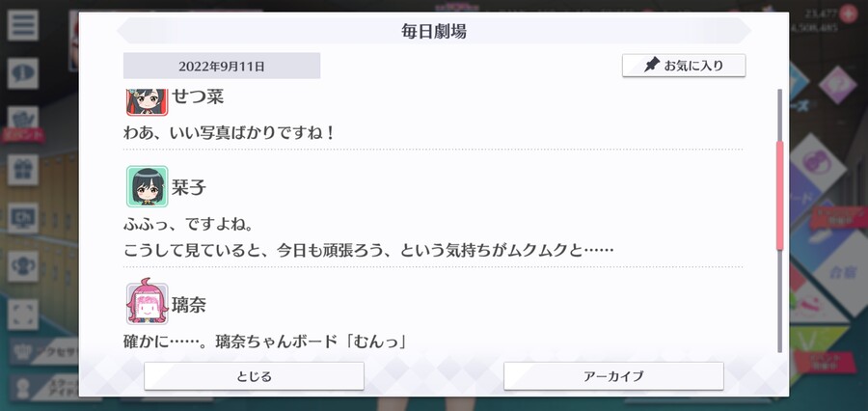The width and height of the screenshot is (868, 411).
Task: Open the present gift box icon
Action: coord(23,170)
